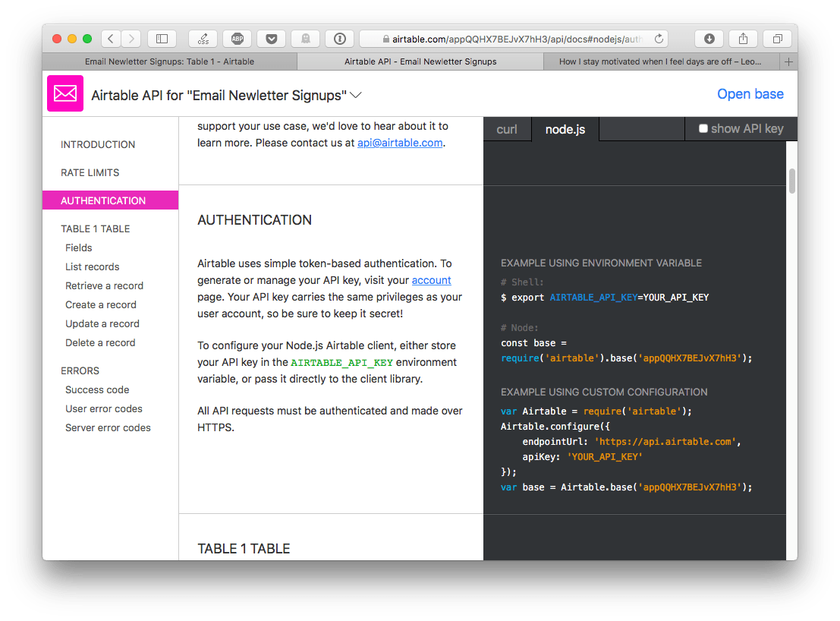Select the node.js code tab
Screen dimensions: 840x621
565,129
